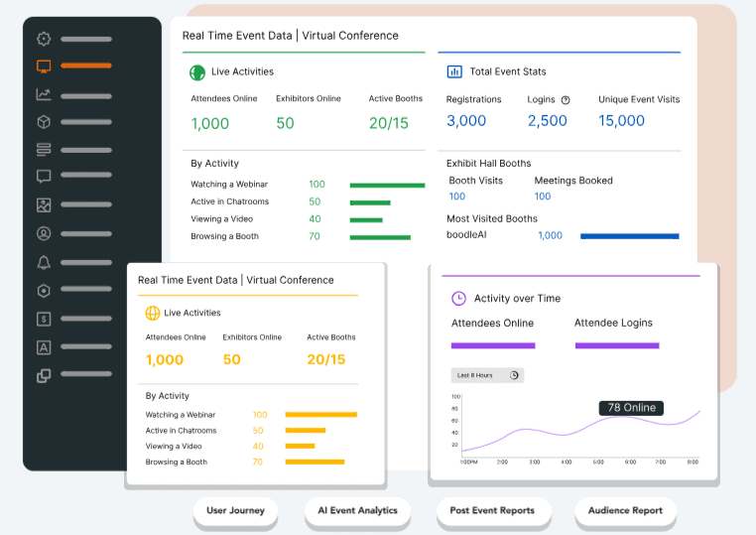Open the Audience Report button
756x535 pixels.
click(625, 511)
